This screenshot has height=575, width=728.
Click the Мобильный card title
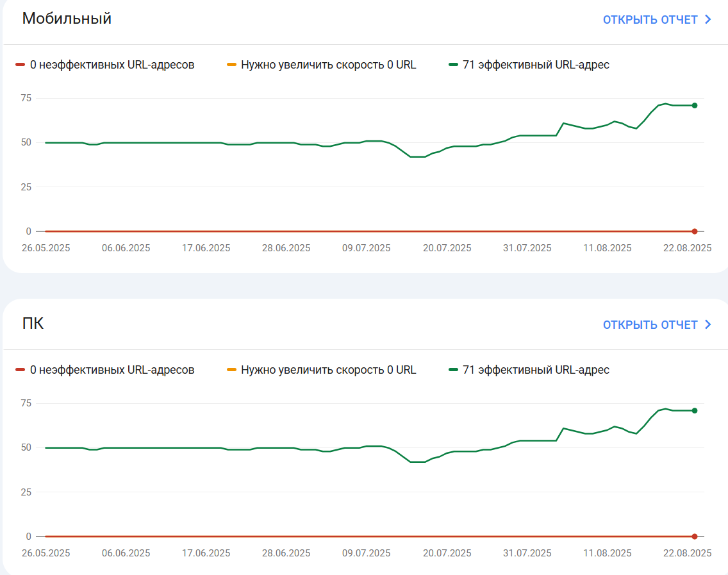pos(67,19)
